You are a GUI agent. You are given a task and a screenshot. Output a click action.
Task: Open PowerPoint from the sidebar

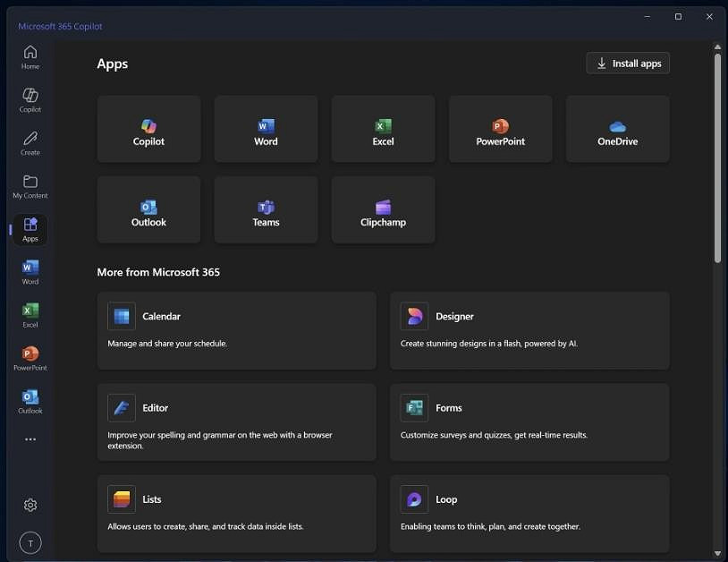pyautogui.click(x=30, y=354)
